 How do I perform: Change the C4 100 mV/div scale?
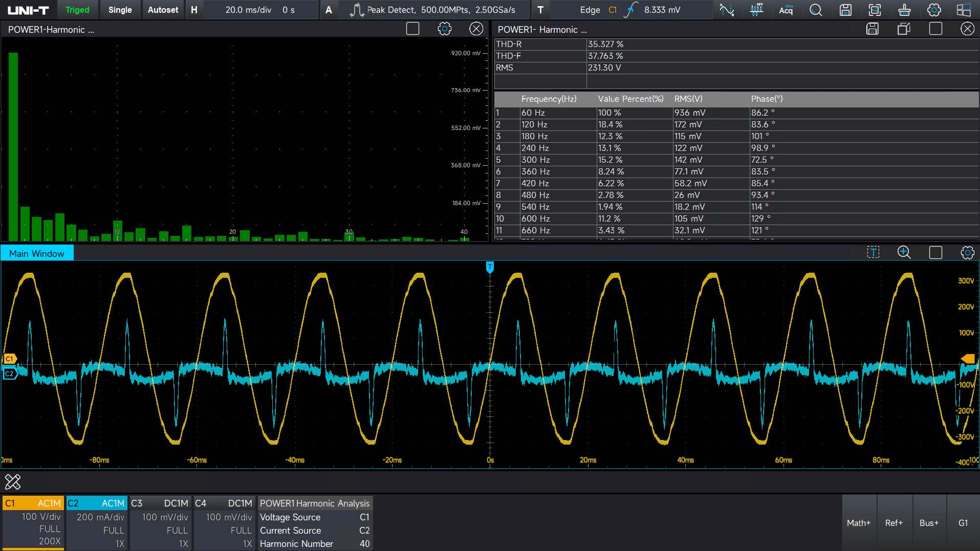(x=229, y=517)
